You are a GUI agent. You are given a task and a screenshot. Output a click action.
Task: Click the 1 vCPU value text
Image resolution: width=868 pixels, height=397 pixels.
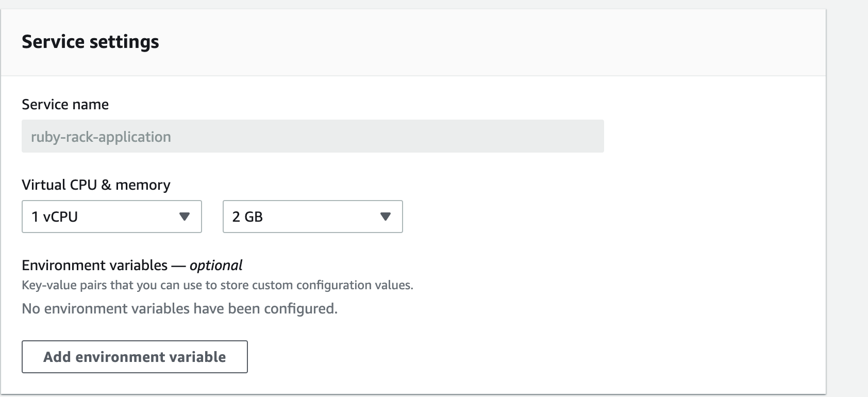coord(55,217)
